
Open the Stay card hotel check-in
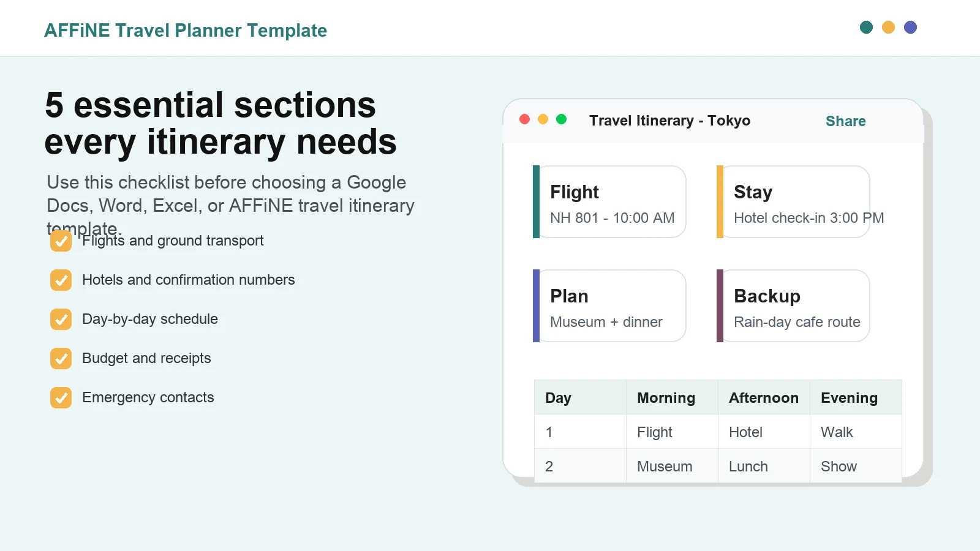pyautogui.click(x=793, y=201)
